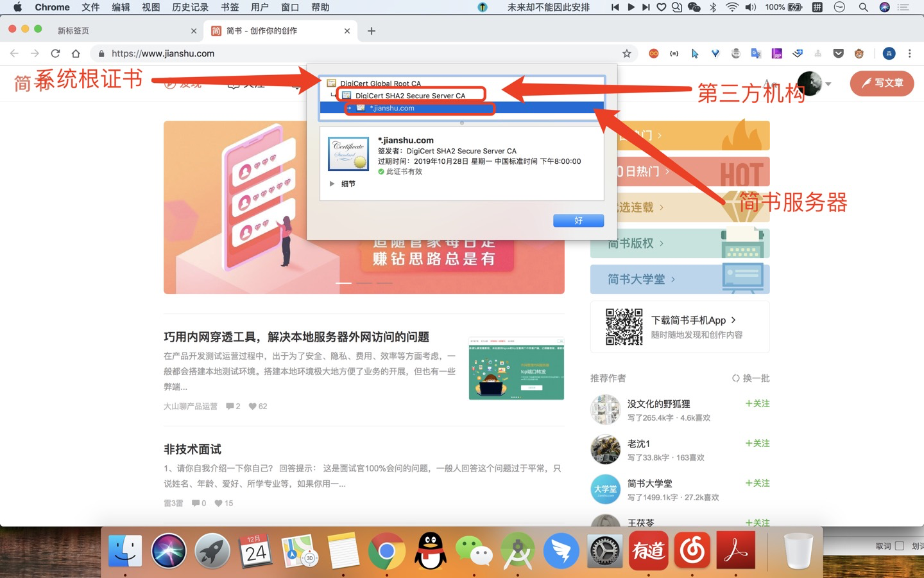
Task: Open DingTalk in the dock
Action: (x=561, y=550)
